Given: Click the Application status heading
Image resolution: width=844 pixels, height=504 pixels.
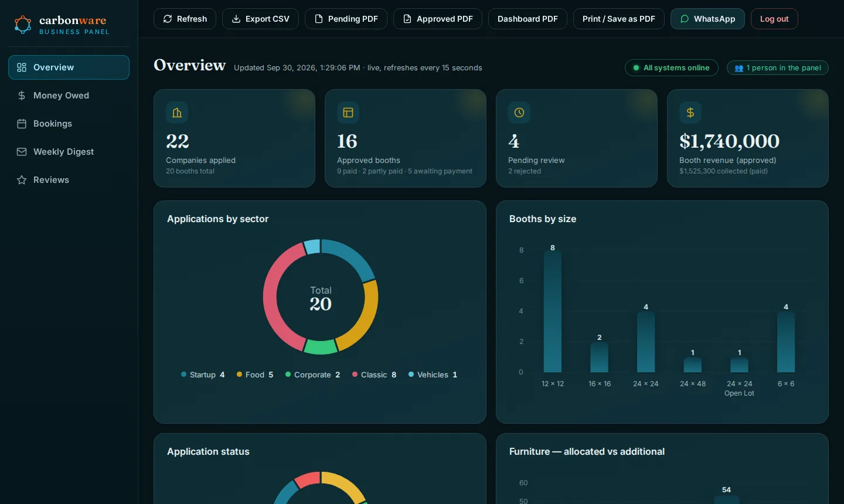Looking at the screenshot, I should 208,451.
